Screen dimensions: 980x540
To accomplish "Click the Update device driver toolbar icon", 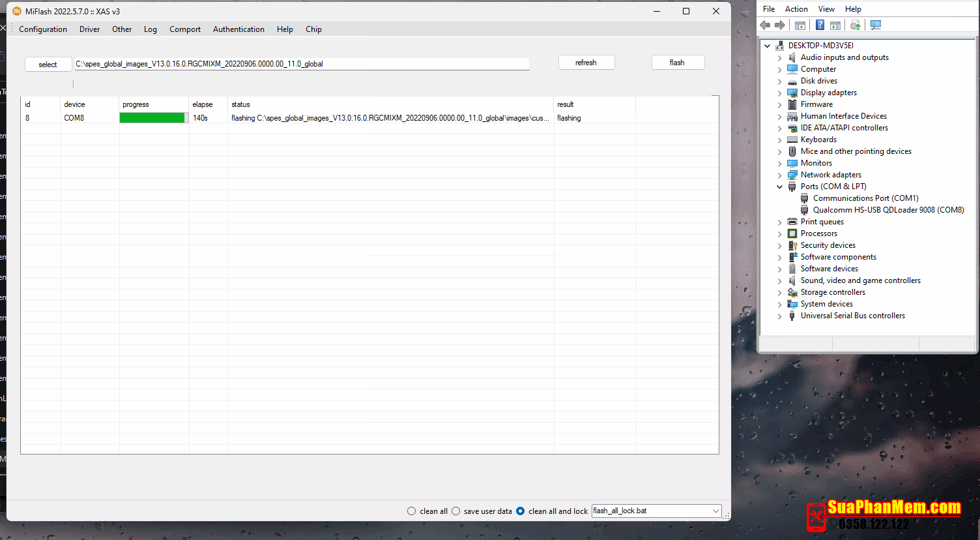I will [x=856, y=25].
